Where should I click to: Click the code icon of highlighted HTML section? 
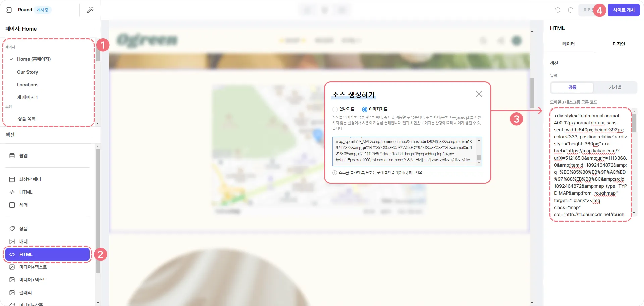12,254
